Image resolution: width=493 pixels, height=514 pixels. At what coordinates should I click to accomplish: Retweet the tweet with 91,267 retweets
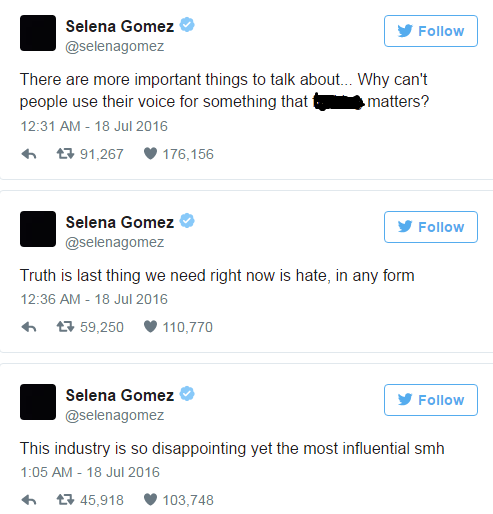tap(65, 154)
